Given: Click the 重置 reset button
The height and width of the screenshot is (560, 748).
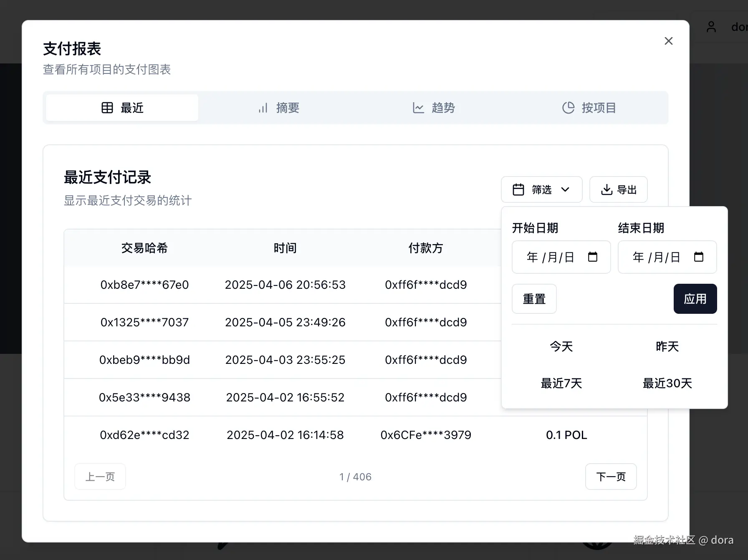Looking at the screenshot, I should [534, 299].
